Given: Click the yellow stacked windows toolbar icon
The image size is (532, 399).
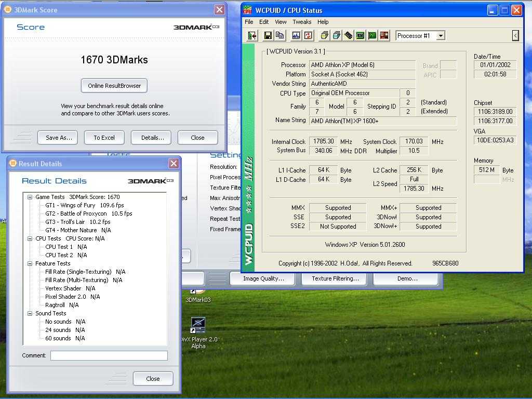Looking at the screenshot, I should pyautogui.click(x=324, y=35).
